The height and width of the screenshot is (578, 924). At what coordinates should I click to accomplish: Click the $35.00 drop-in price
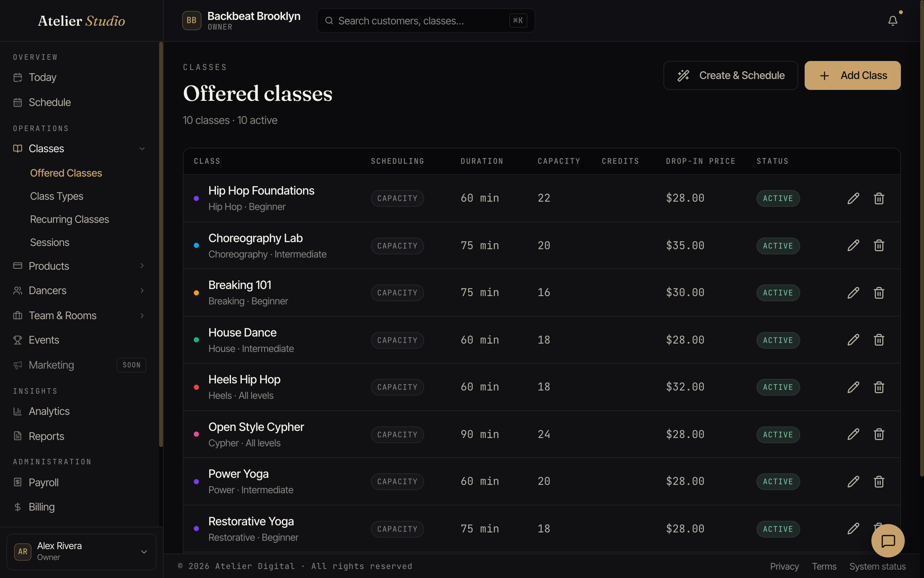685,245
